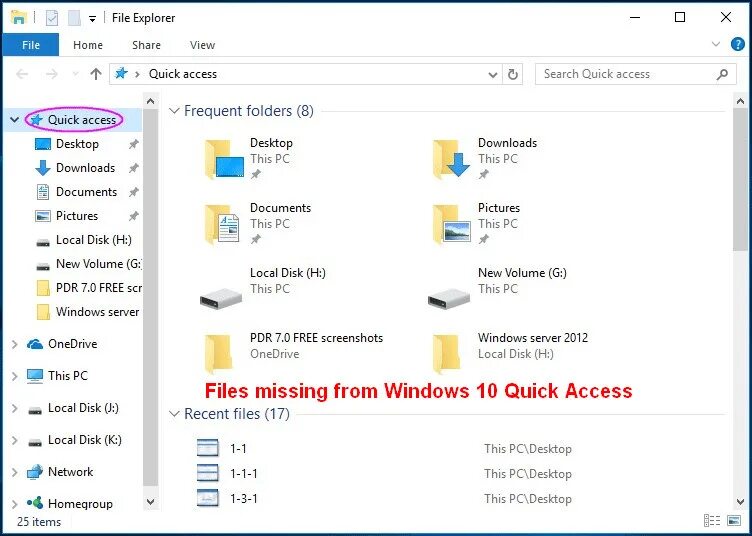
Task: Click main pane scroll down arrow
Action: point(740,502)
